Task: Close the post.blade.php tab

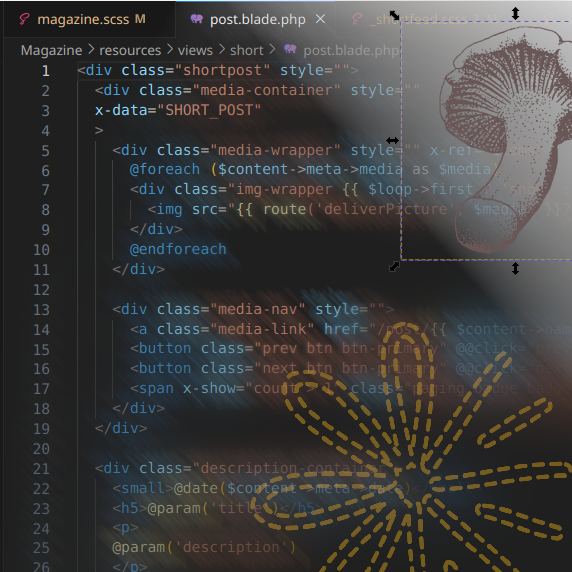Action: 320,19
